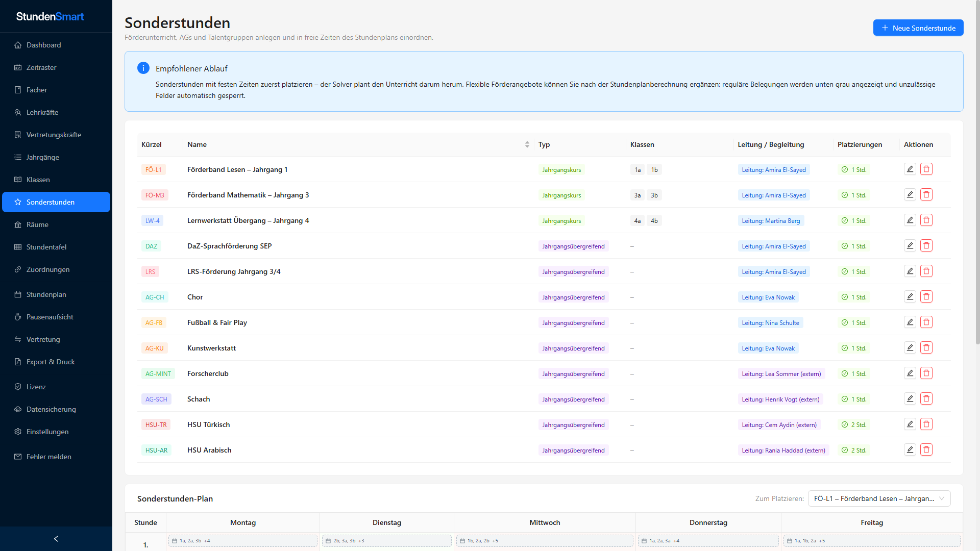Click the FÖ-L1 Kürzel tag

pyautogui.click(x=153, y=169)
